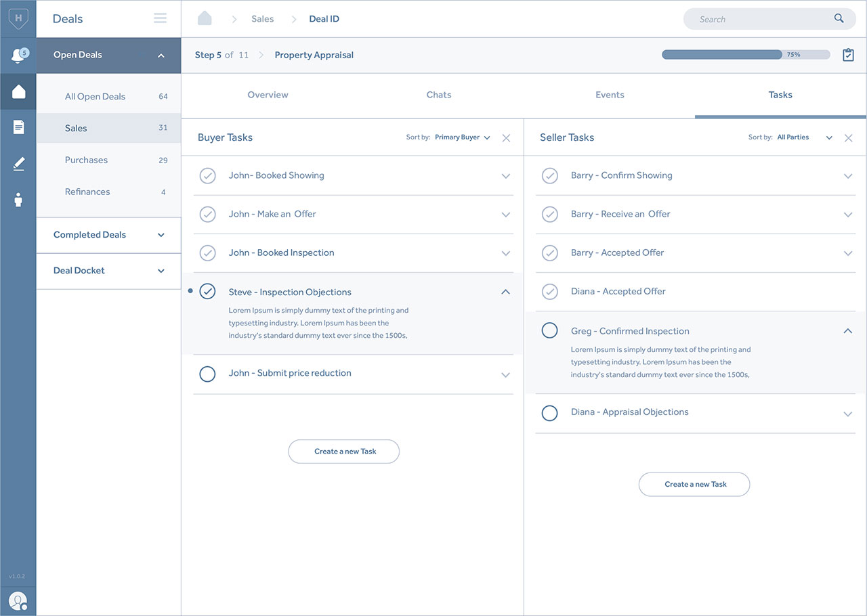Collapse the Steve - Inspection Objections task
The height and width of the screenshot is (616, 867).
[505, 292]
